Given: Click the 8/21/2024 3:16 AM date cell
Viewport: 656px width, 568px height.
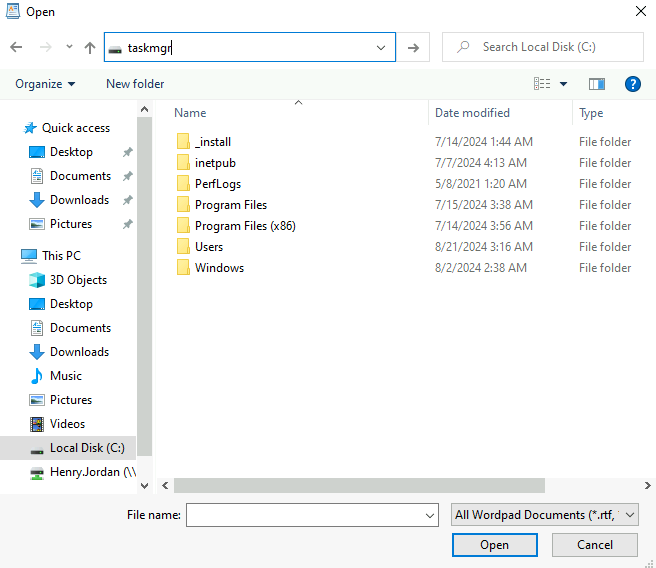Looking at the screenshot, I should point(484,247).
